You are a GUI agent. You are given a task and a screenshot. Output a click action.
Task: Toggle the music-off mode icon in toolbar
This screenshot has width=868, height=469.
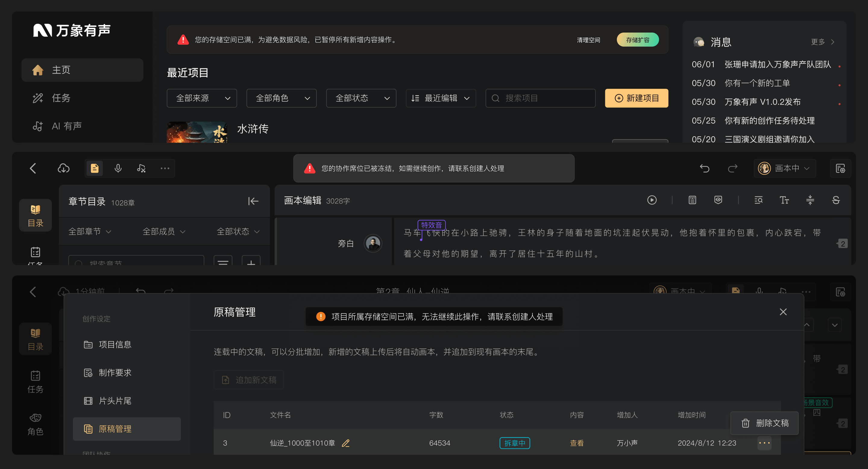(x=142, y=168)
